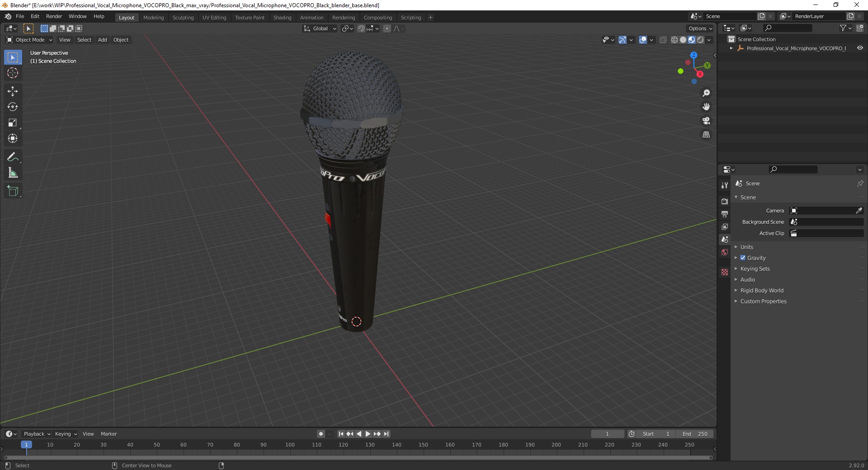Expand the Custom Properties panel

click(763, 301)
